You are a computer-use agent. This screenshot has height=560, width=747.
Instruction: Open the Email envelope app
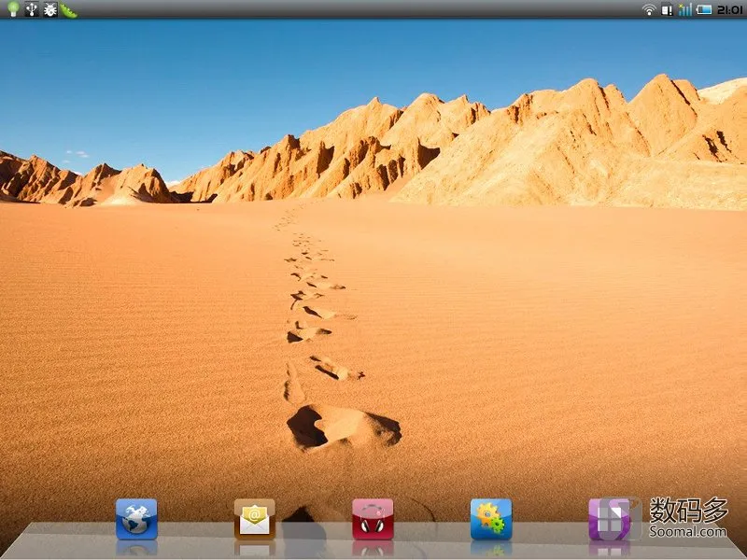coord(254,519)
